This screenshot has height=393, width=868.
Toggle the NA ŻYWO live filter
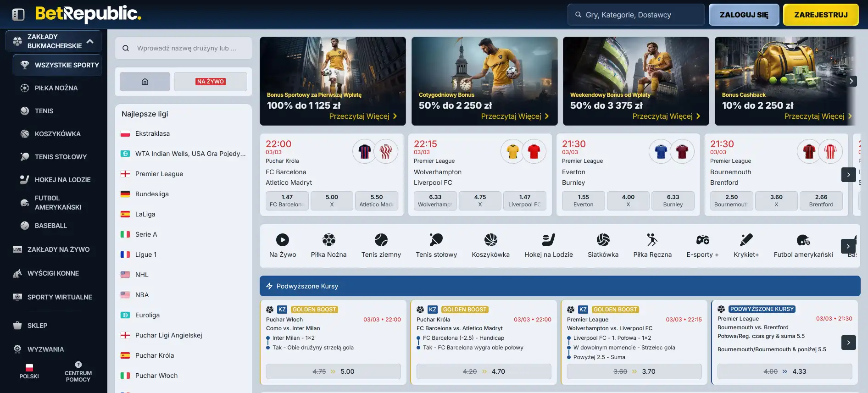tap(211, 82)
